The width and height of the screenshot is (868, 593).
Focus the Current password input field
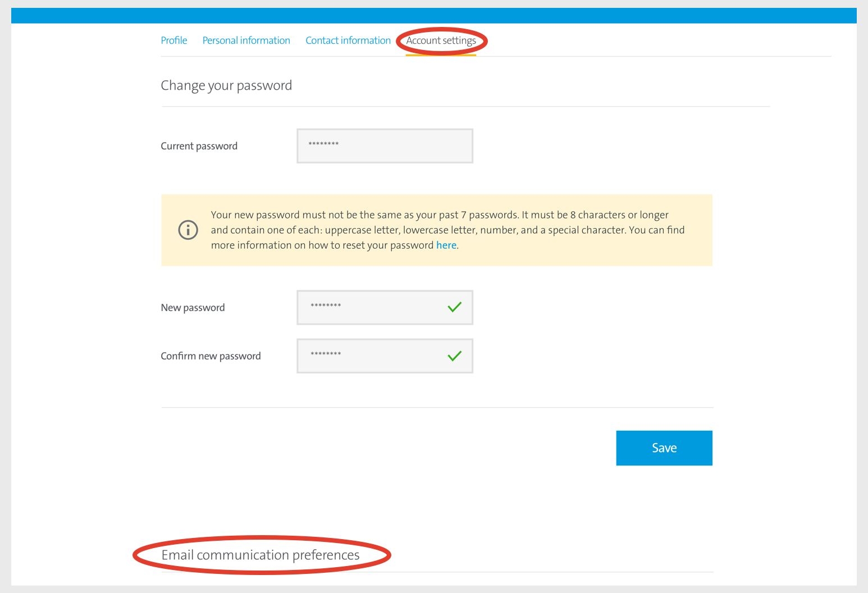[x=385, y=146]
